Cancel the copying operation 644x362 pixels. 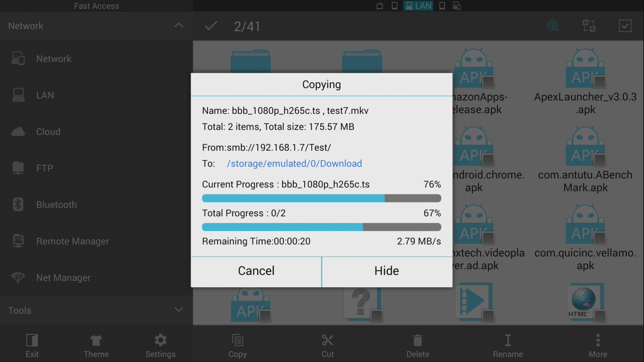(x=256, y=271)
